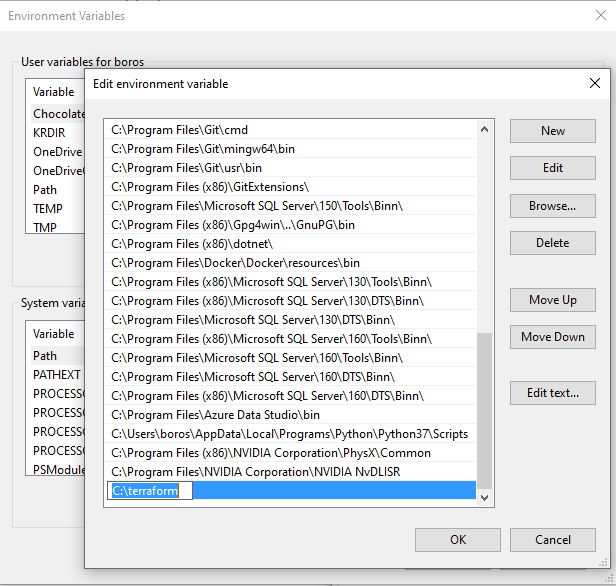The width and height of the screenshot is (616, 586).
Task: Click the scroll down arrow of the path list
Action: 484,498
